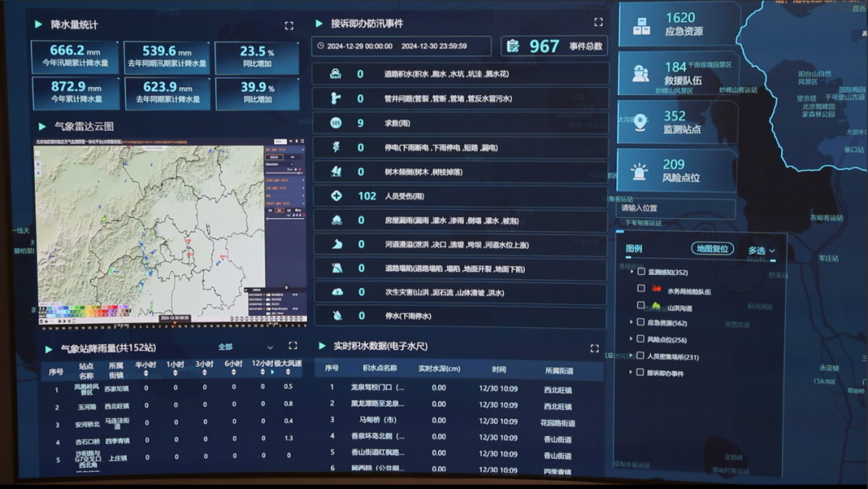This screenshot has width=868, height=489.
Task: Click the 风险点位 alarm siren icon
Action: click(640, 171)
